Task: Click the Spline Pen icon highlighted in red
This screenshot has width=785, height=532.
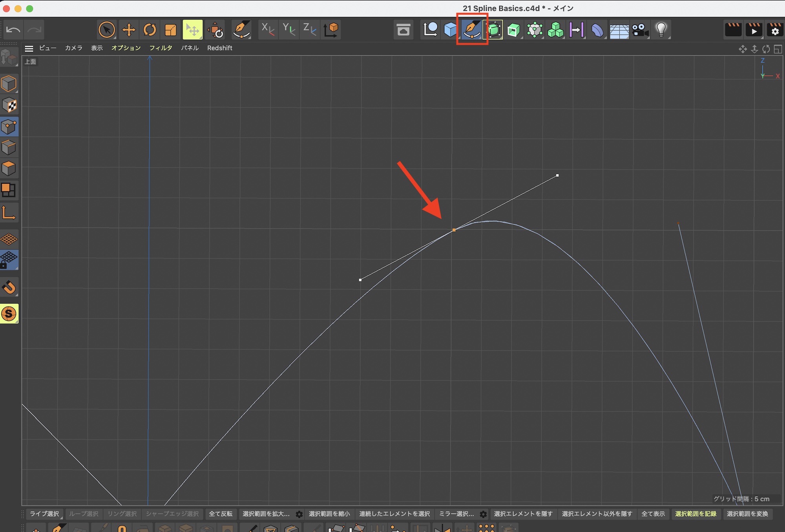Action: point(472,29)
